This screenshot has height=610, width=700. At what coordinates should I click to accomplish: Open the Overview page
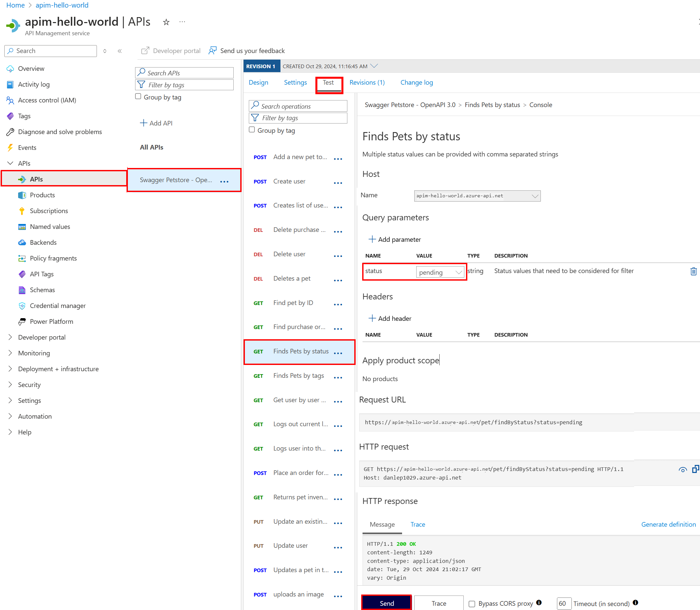(31, 69)
